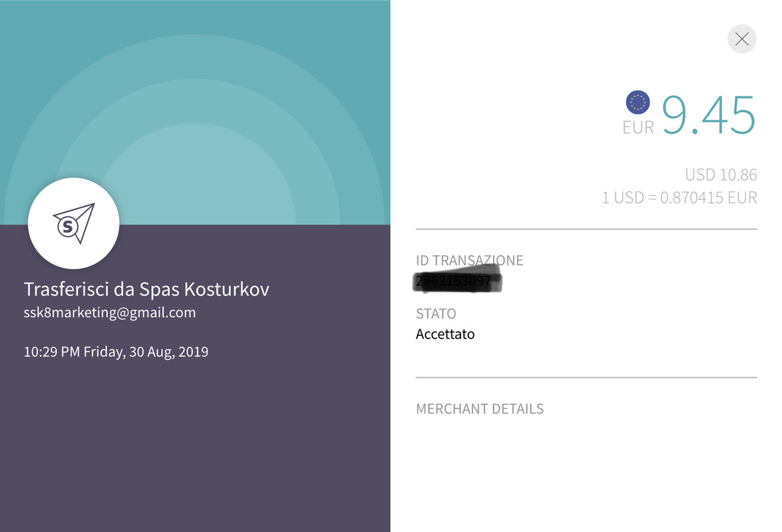Click the STATO label
The image size is (782, 532).
click(x=436, y=313)
